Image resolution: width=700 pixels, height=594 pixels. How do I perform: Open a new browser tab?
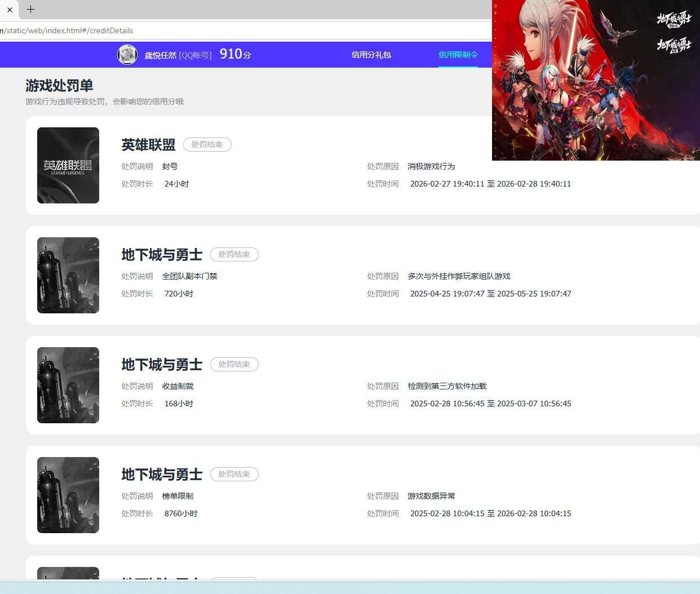point(30,9)
